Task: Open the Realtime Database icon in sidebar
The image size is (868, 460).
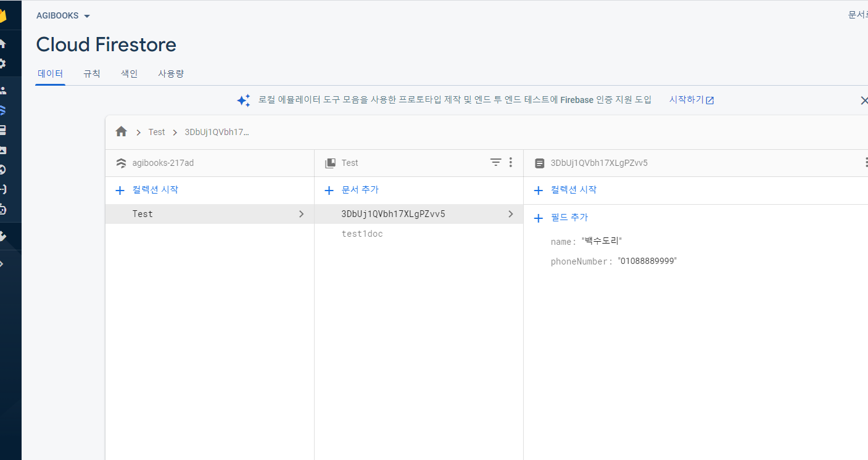Action: point(2,130)
